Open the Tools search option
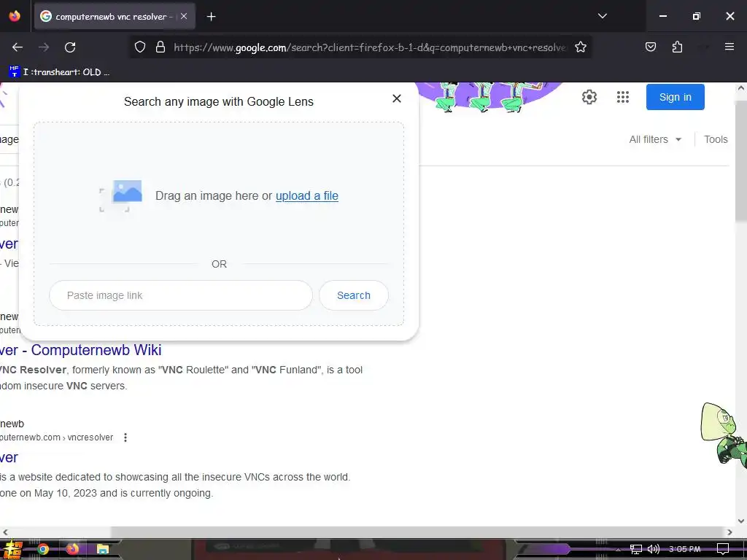The image size is (747, 560). coord(716,139)
